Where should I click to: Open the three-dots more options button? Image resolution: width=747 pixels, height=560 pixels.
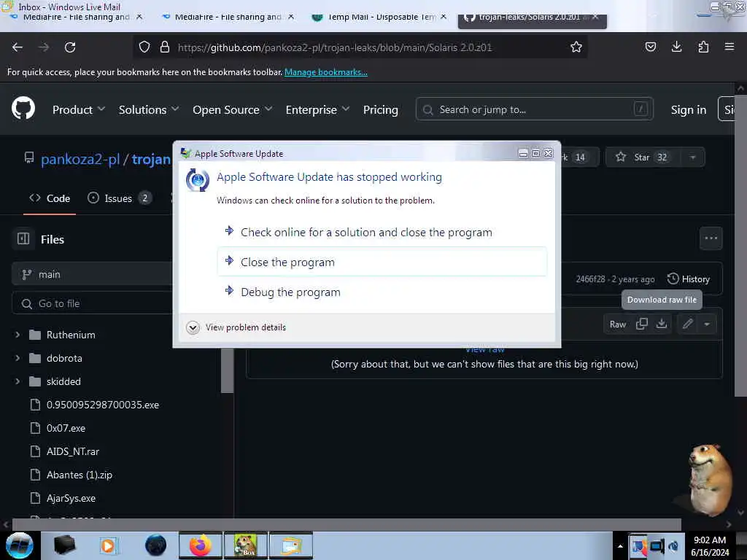click(x=711, y=238)
